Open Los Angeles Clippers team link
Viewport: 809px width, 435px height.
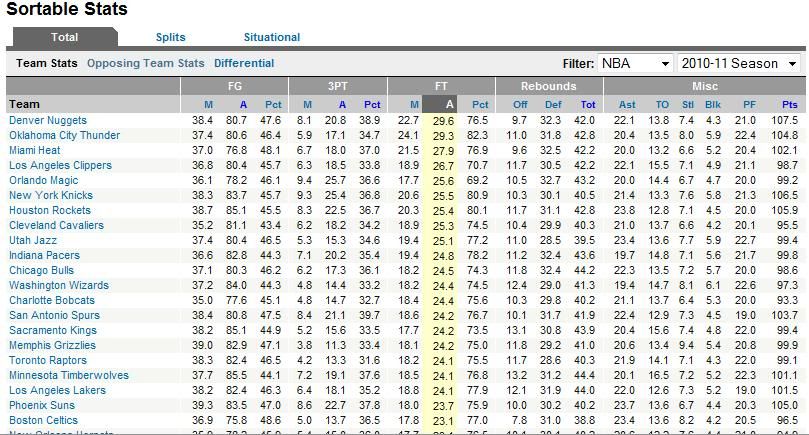[60, 165]
